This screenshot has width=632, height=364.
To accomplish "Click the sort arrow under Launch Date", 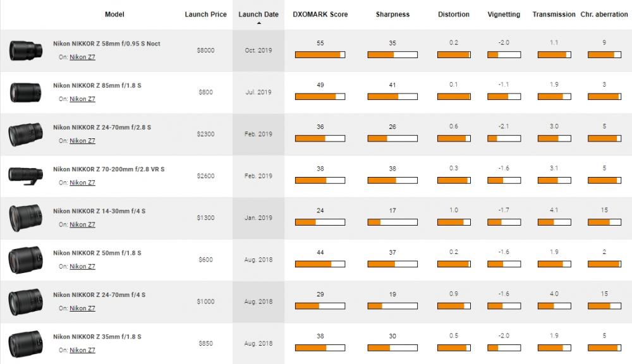I will pos(258,23).
